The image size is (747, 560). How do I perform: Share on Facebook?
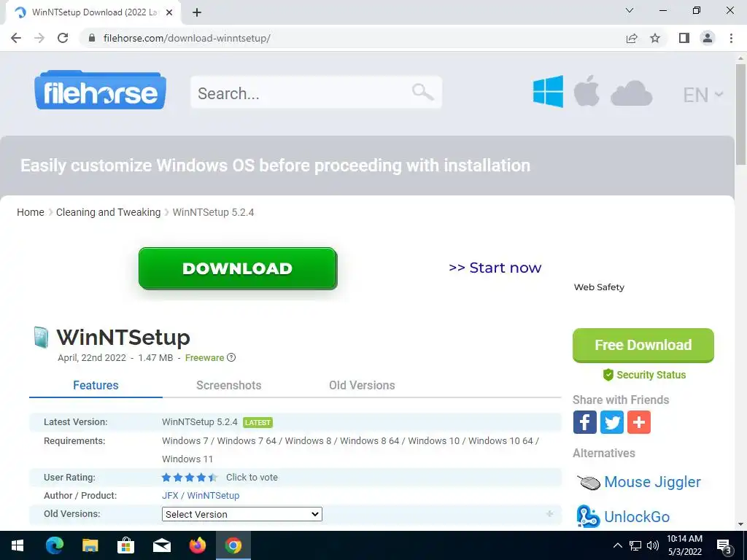584,422
